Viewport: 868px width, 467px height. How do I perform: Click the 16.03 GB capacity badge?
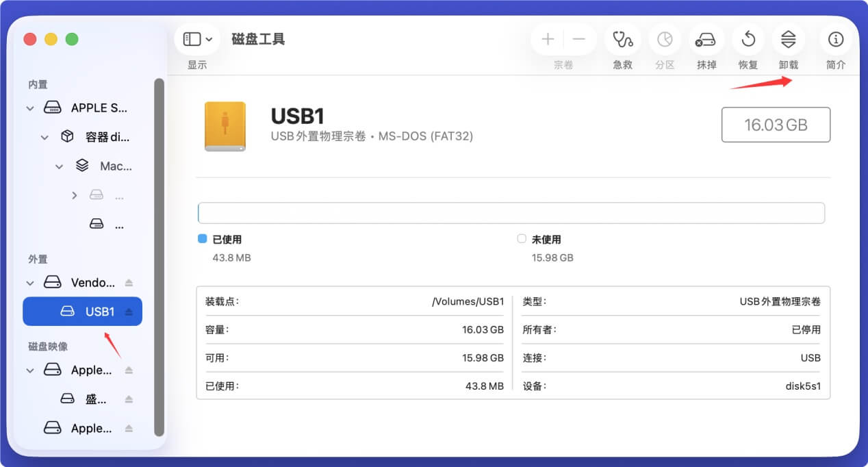pyautogui.click(x=776, y=125)
